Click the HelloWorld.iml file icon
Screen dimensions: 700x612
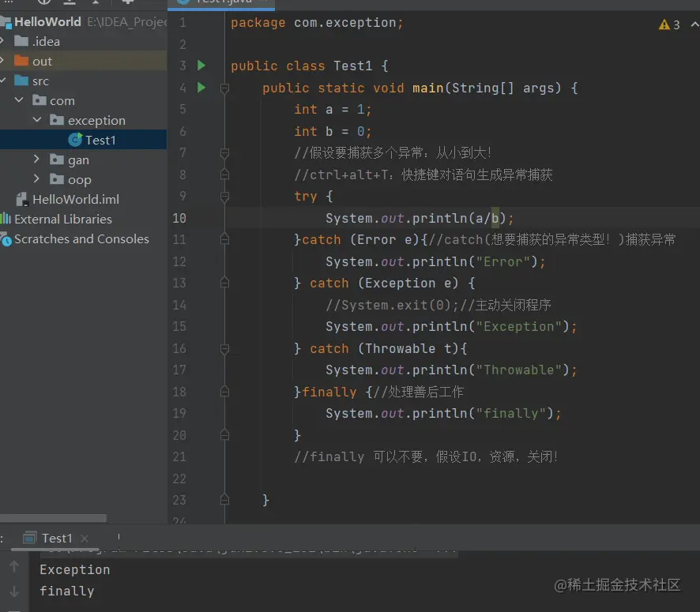(x=22, y=199)
